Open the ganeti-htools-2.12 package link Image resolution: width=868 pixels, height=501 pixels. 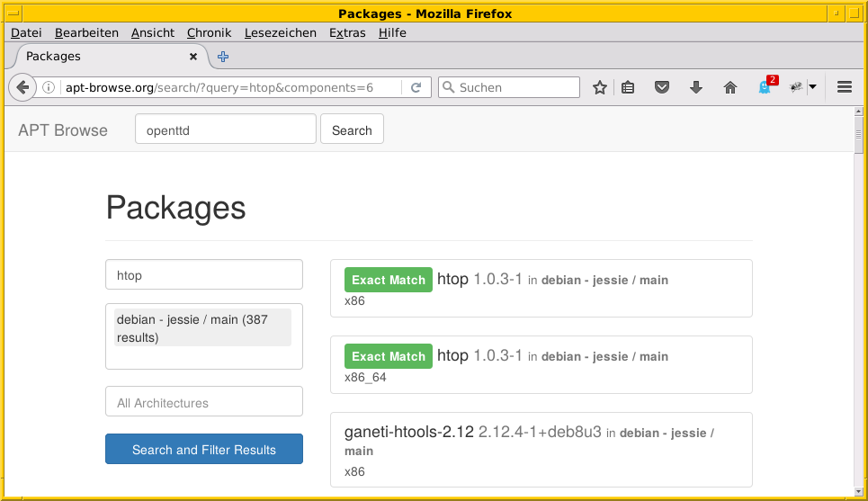(x=408, y=433)
